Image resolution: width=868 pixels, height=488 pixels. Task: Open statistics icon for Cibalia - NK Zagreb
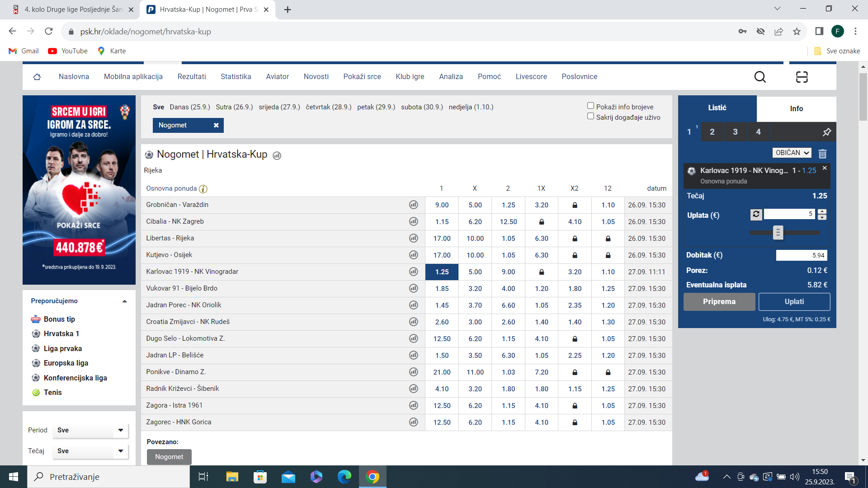click(x=413, y=221)
